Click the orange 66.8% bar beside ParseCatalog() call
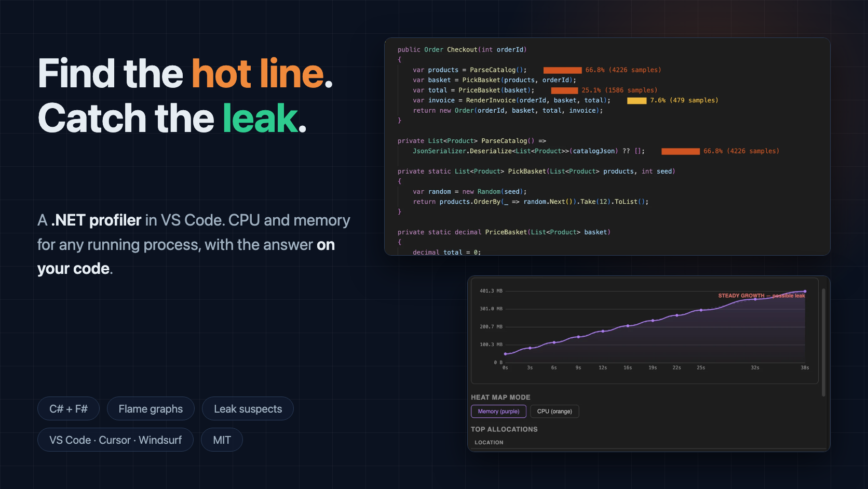This screenshot has height=489, width=868. [562, 70]
